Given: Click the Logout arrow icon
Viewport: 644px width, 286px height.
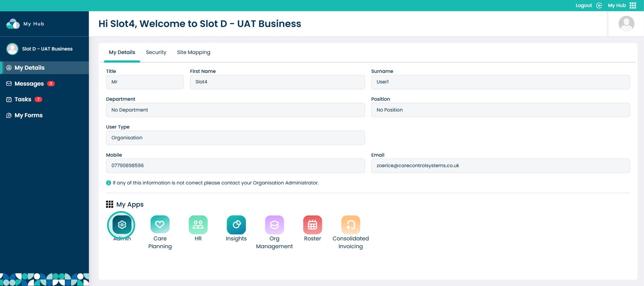Looking at the screenshot, I should click(599, 5).
